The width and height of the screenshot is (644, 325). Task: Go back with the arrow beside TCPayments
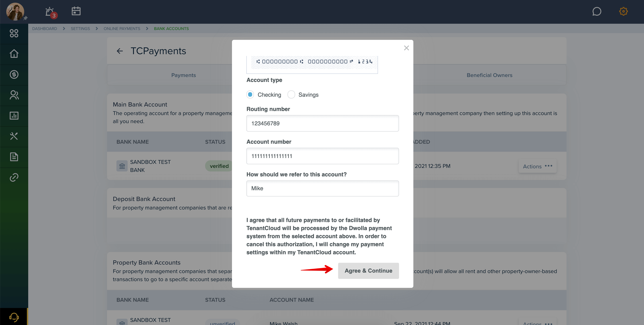120,51
